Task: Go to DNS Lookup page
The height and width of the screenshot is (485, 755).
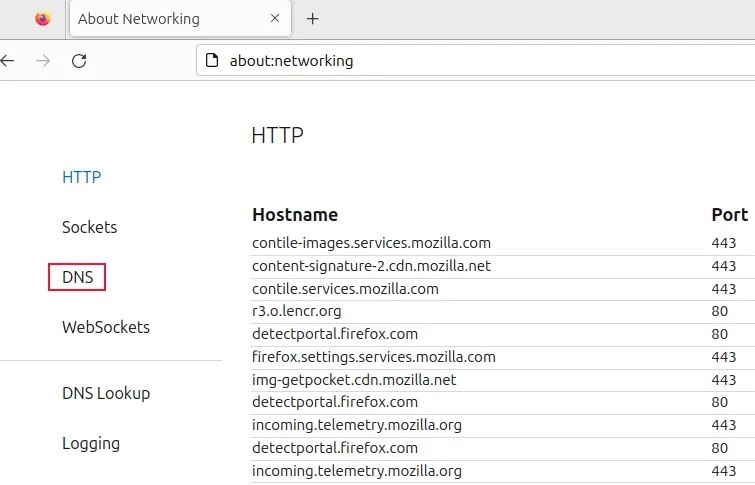Action: [x=105, y=393]
